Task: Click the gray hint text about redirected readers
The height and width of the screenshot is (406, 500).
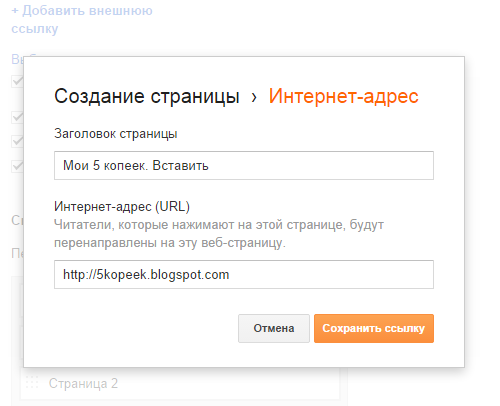Action: click(219, 234)
